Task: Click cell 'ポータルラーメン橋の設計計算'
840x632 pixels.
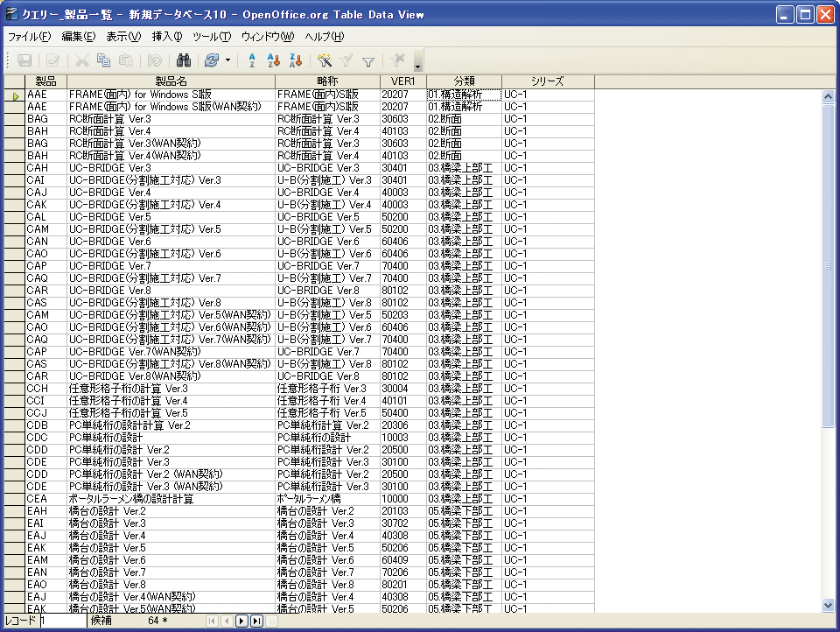Action: click(x=171, y=499)
